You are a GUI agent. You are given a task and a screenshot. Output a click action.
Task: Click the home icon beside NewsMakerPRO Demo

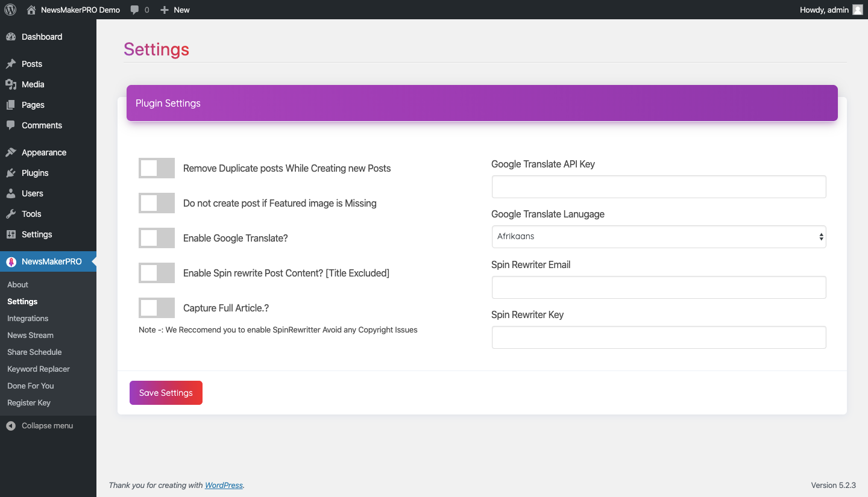pyautogui.click(x=31, y=10)
